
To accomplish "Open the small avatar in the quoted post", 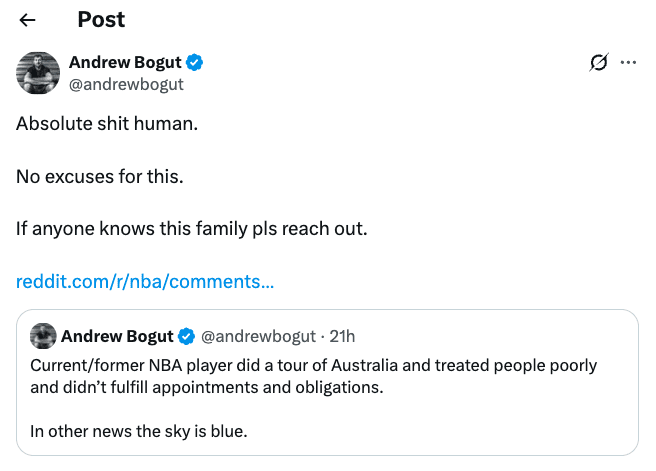I will [x=43, y=336].
